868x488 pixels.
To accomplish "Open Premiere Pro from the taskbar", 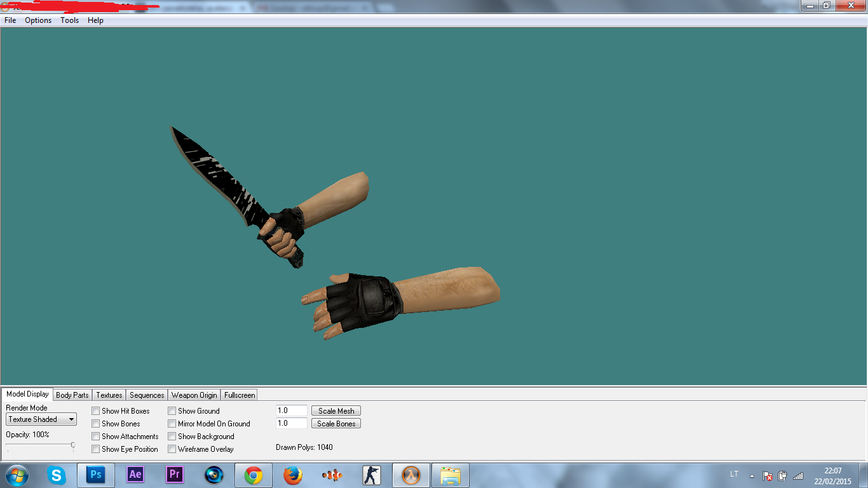I will point(175,475).
